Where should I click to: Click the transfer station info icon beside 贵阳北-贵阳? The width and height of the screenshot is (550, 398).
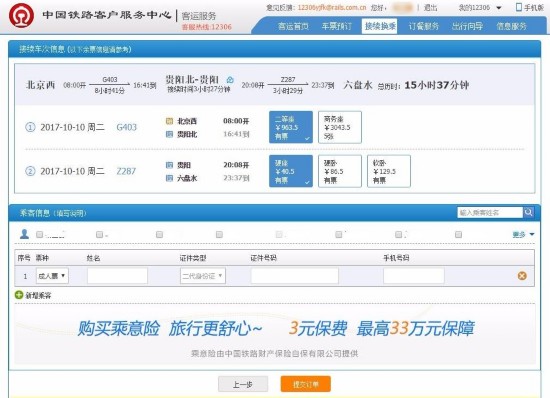click(230, 80)
